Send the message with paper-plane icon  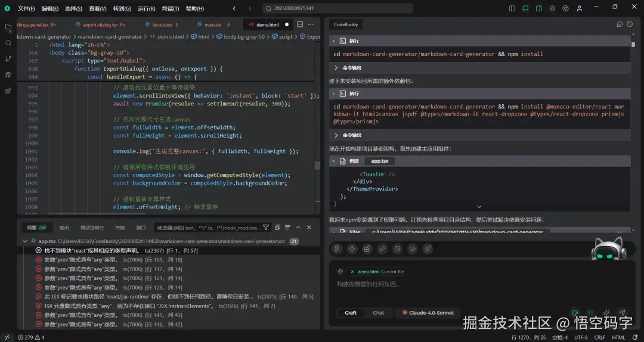coord(622,312)
